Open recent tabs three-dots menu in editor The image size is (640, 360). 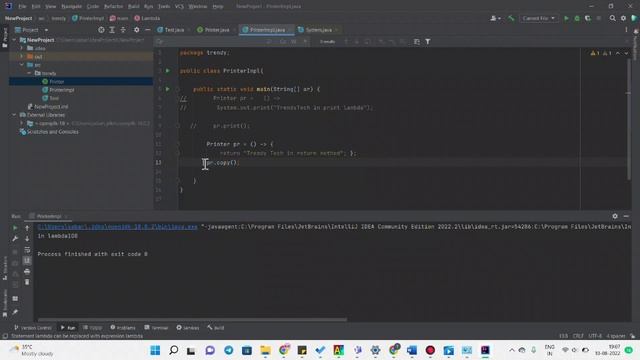pos(626,30)
